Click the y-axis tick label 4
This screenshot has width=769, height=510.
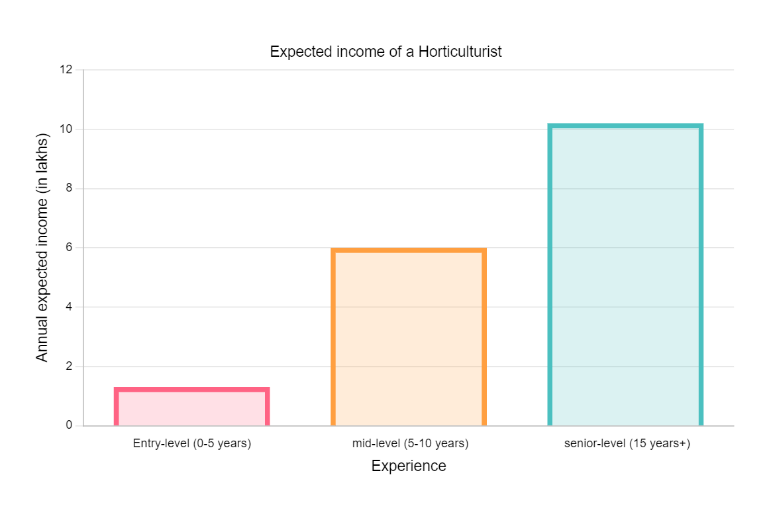pos(69,307)
